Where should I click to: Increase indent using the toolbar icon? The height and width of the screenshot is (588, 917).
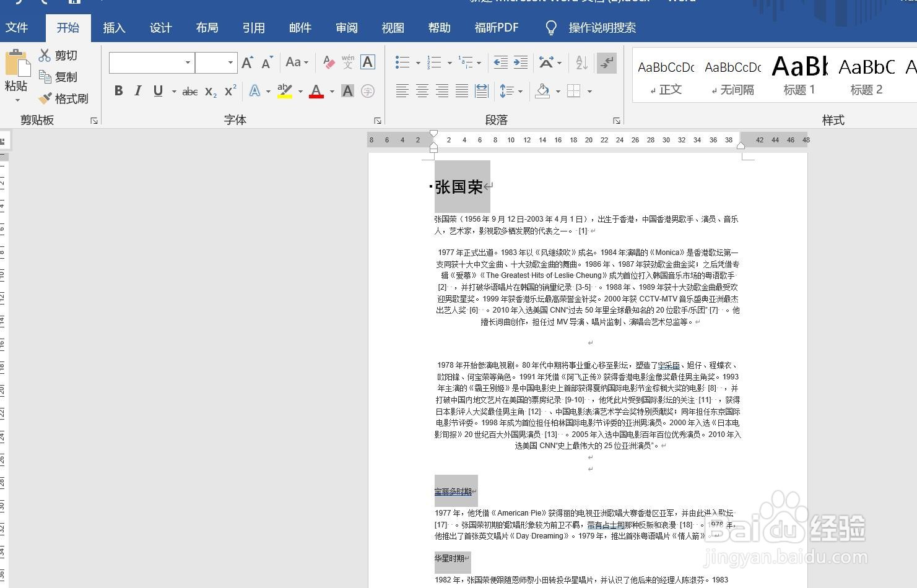click(x=520, y=63)
